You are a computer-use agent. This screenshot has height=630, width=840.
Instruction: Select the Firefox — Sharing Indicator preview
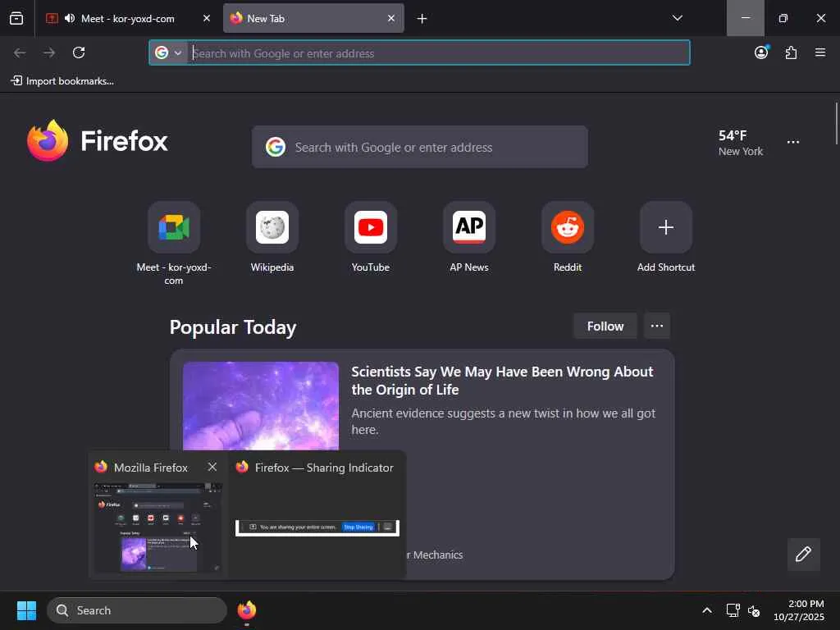[x=317, y=514]
